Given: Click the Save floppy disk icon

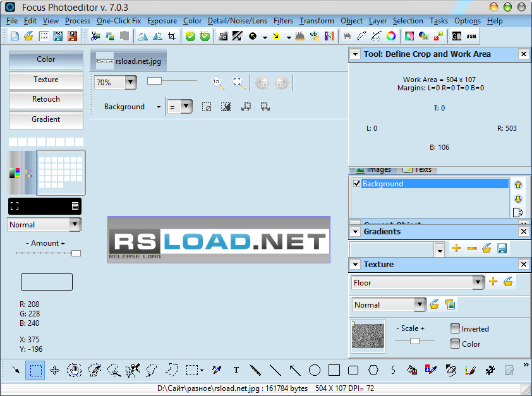Looking at the screenshot, I should point(58,36).
